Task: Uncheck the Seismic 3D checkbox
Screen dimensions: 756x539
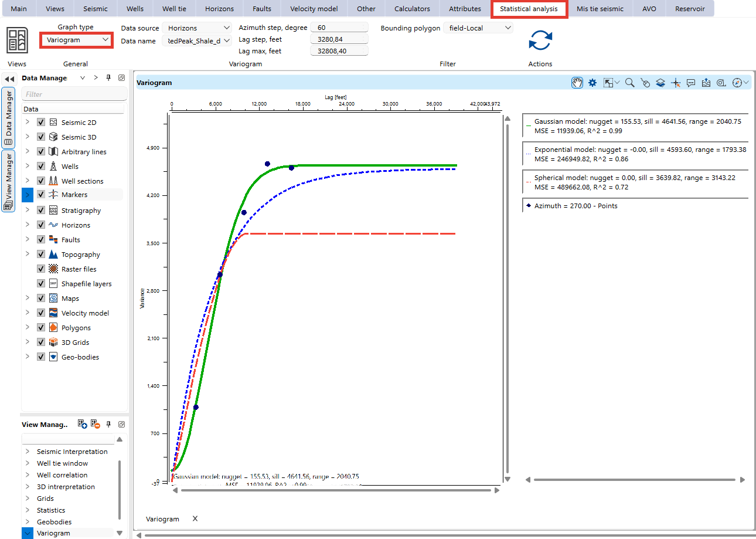Action: pyautogui.click(x=41, y=137)
